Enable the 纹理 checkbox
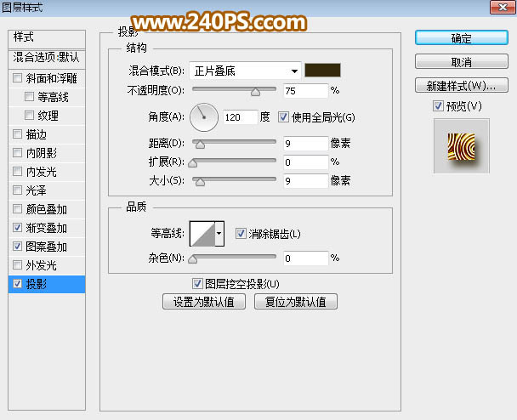Viewport: 517px width, 420px height. click(29, 115)
